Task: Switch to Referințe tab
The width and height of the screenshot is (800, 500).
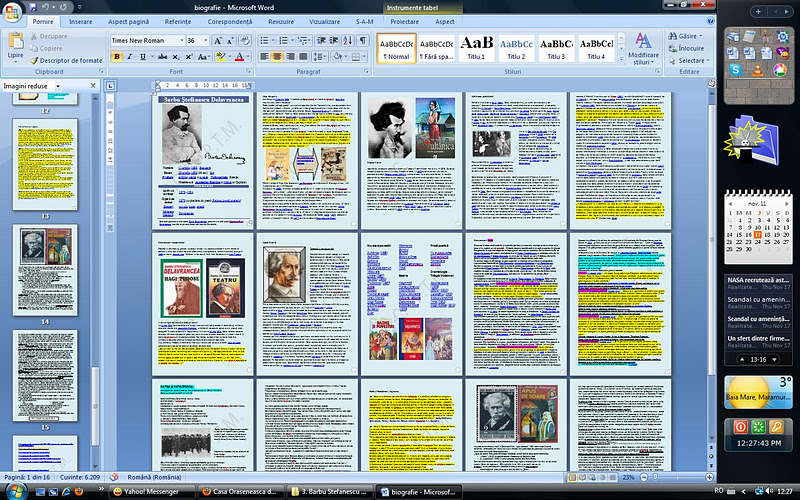Action: tap(178, 21)
